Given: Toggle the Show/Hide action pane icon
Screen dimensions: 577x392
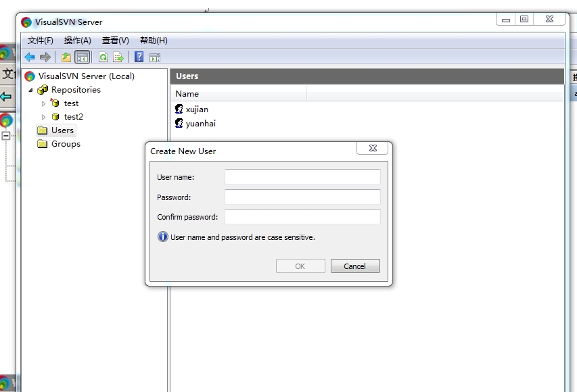Looking at the screenshot, I should [x=155, y=57].
